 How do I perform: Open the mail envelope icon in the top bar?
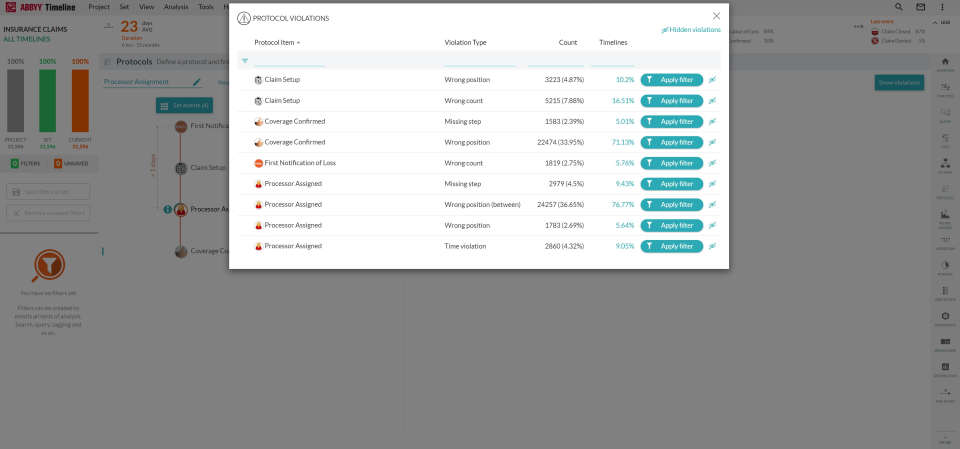click(x=920, y=7)
